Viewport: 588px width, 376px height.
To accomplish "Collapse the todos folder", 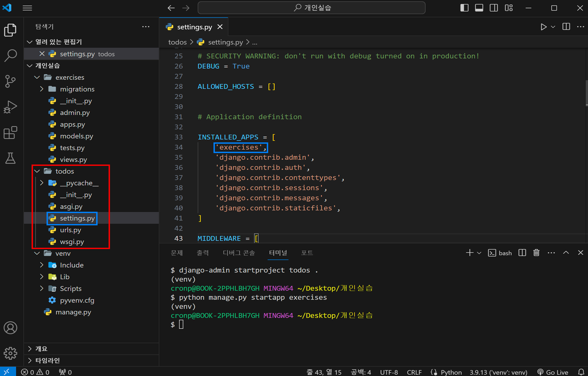I will point(92,171).
